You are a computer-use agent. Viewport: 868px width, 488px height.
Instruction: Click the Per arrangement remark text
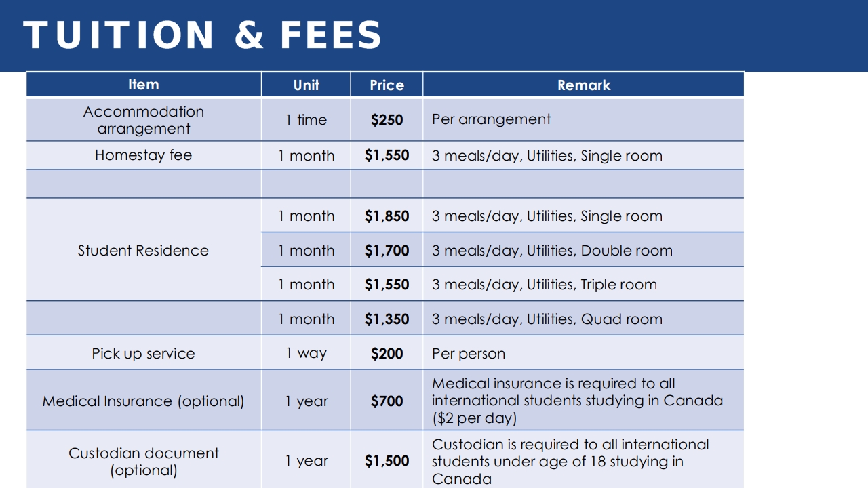click(x=492, y=119)
